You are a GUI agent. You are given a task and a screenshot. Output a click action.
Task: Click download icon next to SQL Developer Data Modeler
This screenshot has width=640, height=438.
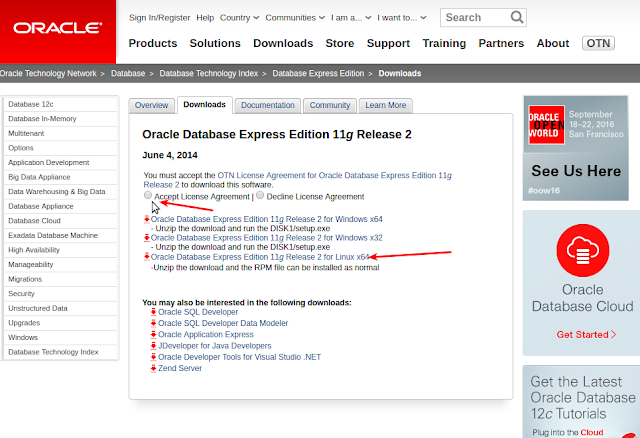tap(153, 323)
